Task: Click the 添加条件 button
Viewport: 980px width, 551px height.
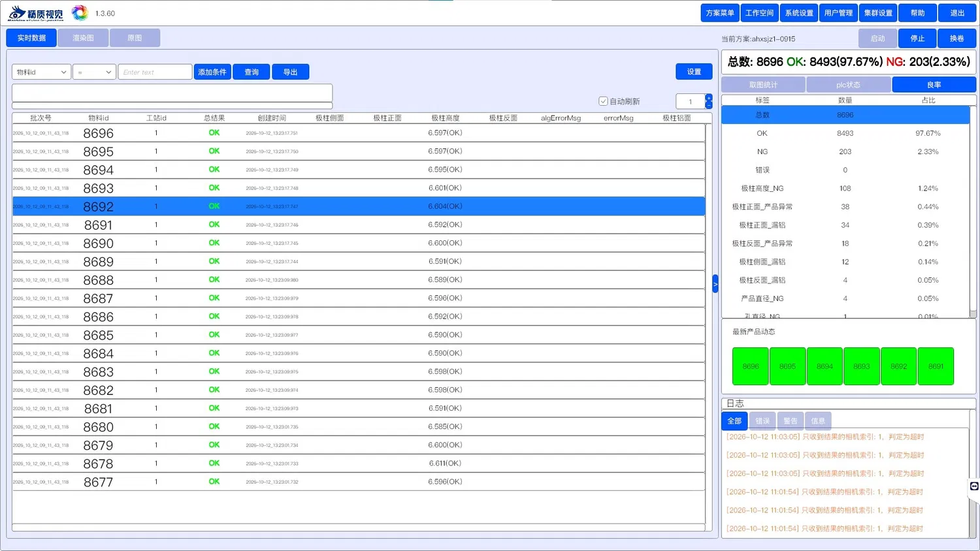Action: pyautogui.click(x=212, y=72)
